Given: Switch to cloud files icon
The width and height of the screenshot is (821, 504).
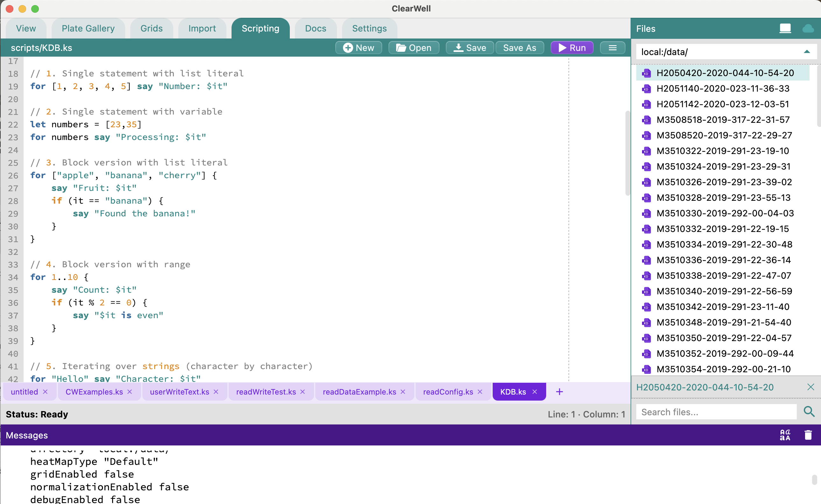Looking at the screenshot, I should pos(808,28).
